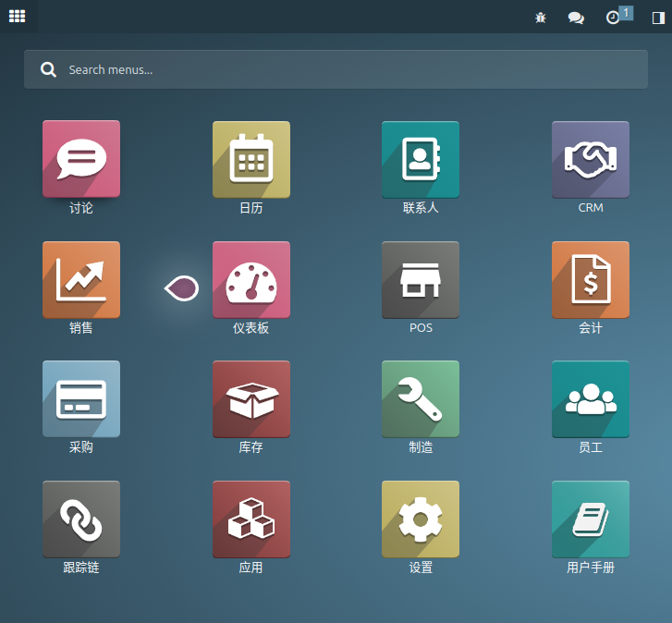Open the 讨论 (Discuss) app
The image size is (672, 623).
tap(81, 159)
